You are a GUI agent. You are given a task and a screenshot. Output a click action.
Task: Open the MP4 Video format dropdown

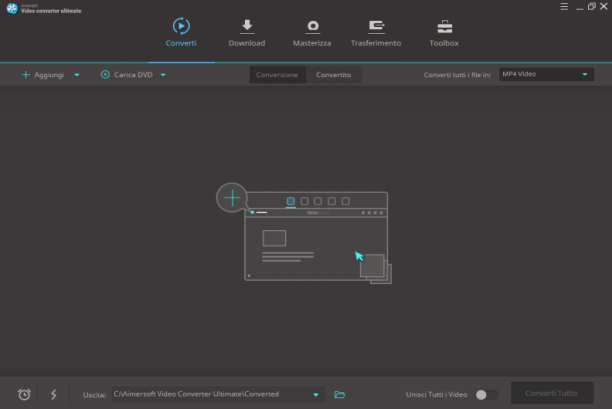[x=546, y=74]
